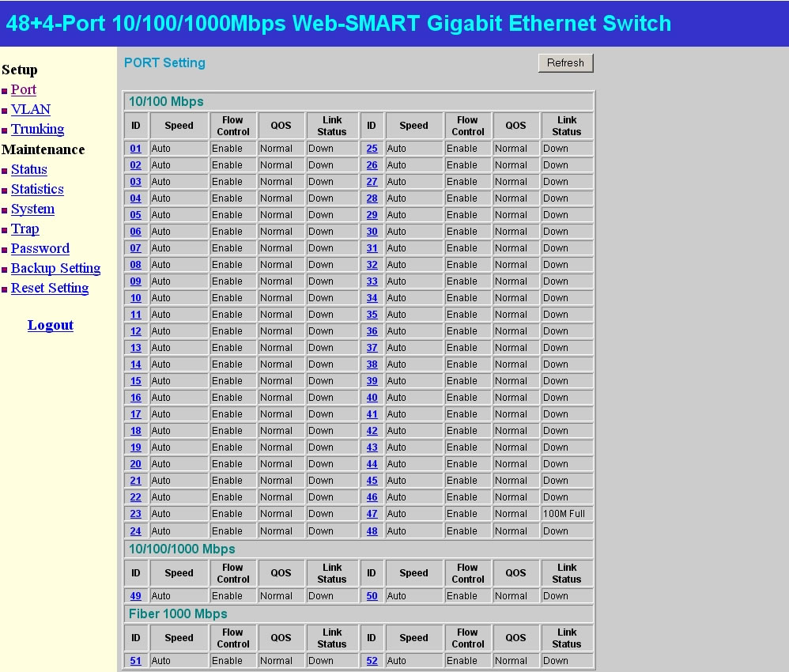789x672 pixels.
Task: Click port 01 Speed Auto cell
Action: (179, 149)
